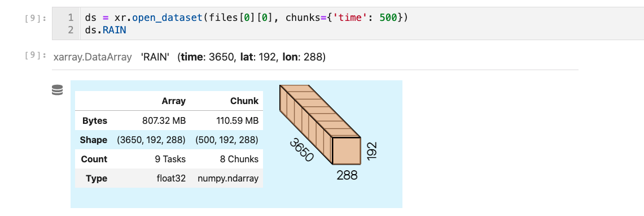
Task: Click the 'RAIN' variable name in output header
Action: coord(155,57)
